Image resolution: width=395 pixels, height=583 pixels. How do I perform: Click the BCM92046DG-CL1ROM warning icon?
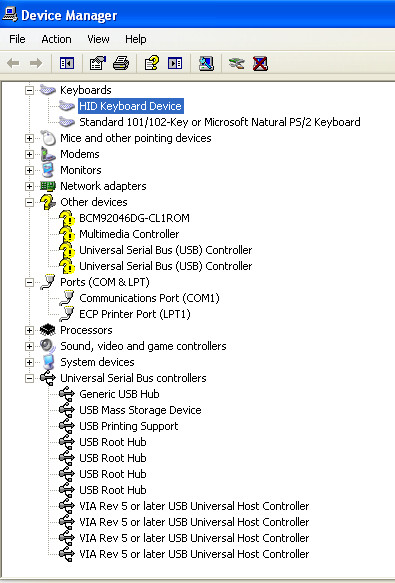67,218
